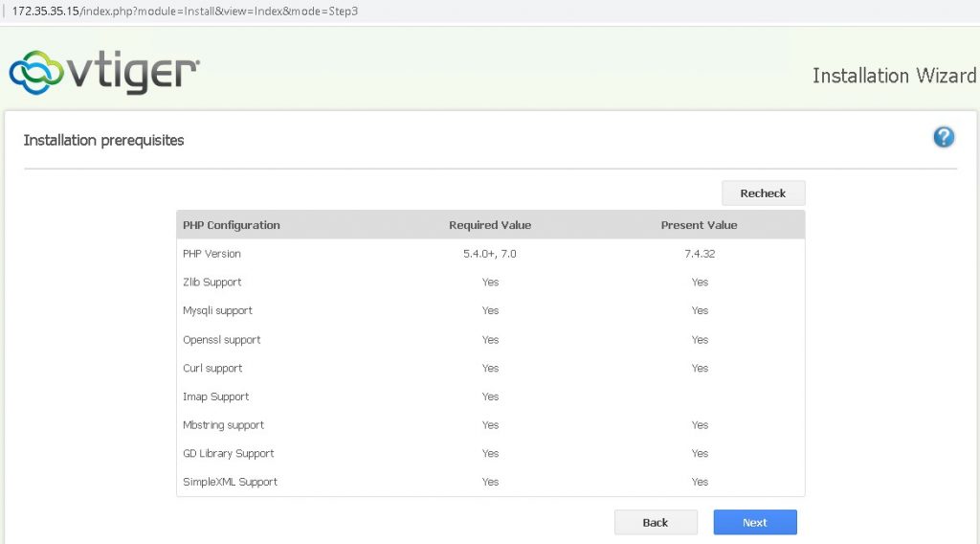The image size is (980, 544).
Task: Select the Installation prerequisites heading
Action: [x=103, y=140]
